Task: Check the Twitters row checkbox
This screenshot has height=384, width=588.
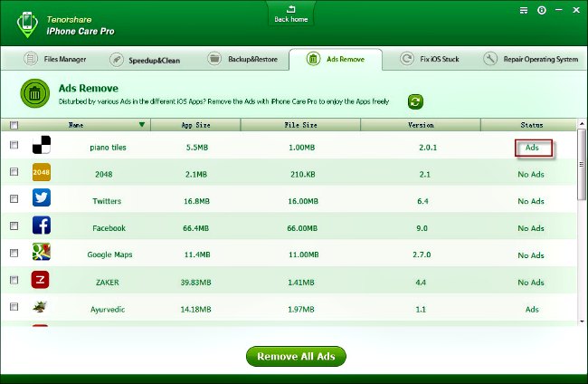Action: click(14, 198)
